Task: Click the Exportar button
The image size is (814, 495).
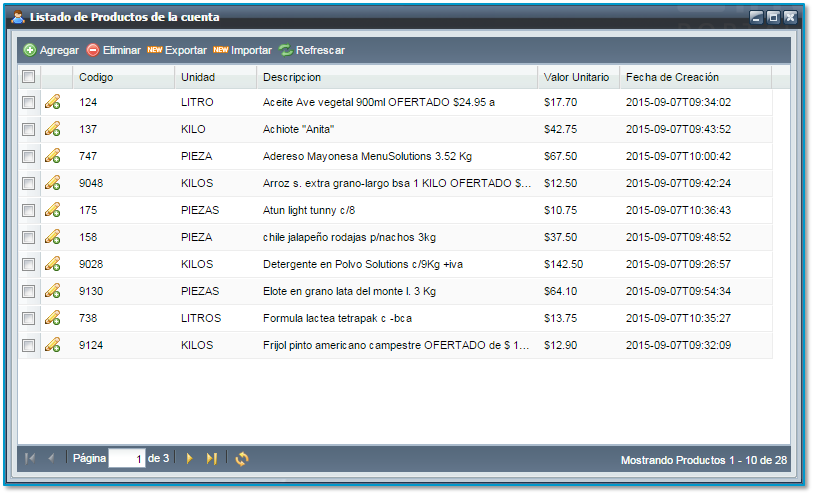Action: (x=177, y=50)
